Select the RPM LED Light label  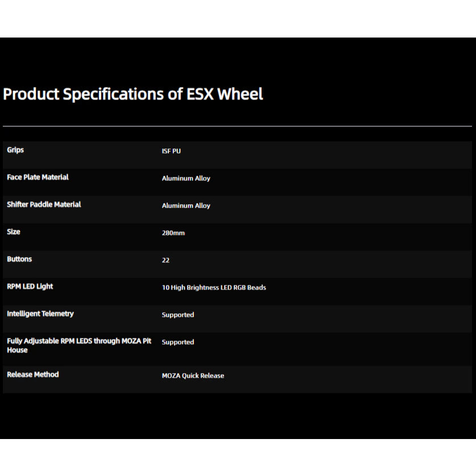pos(30,287)
